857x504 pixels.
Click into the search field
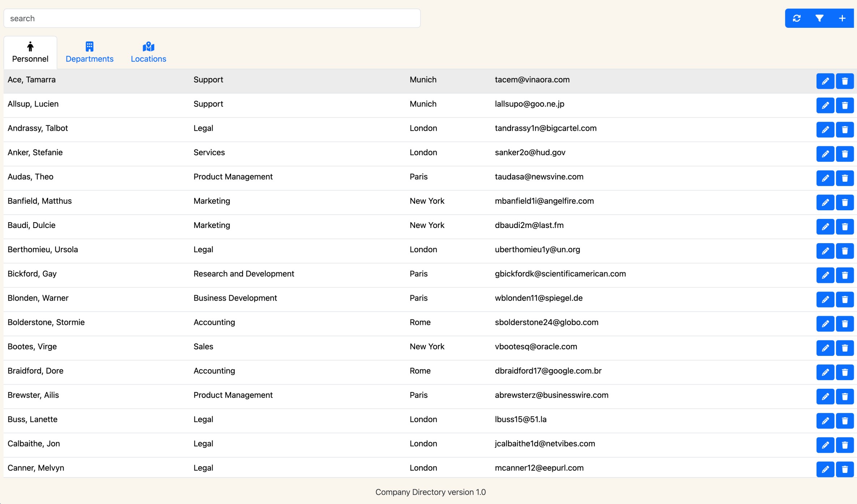(212, 18)
